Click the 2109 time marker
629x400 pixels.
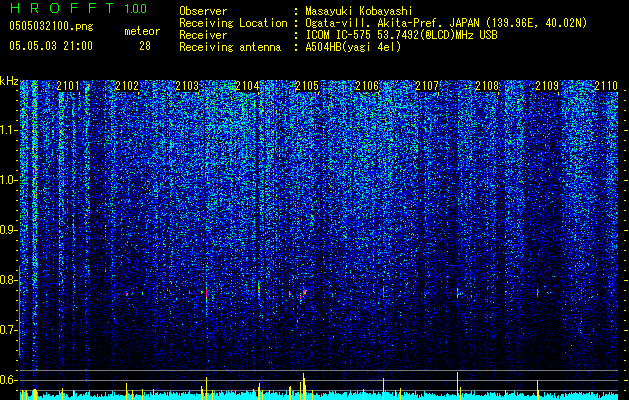(x=547, y=85)
